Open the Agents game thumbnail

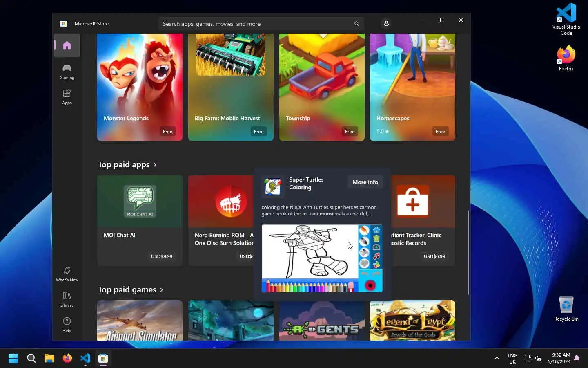pyautogui.click(x=322, y=320)
